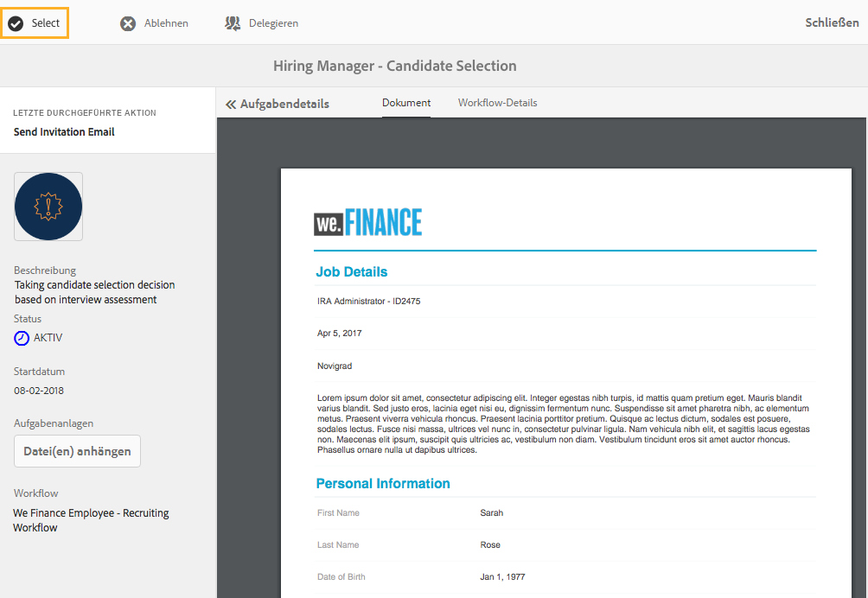Viewport: 868px width, 598px height.
Task: Collapse panel with Aufgabendetails double chevron
Action: pos(231,104)
